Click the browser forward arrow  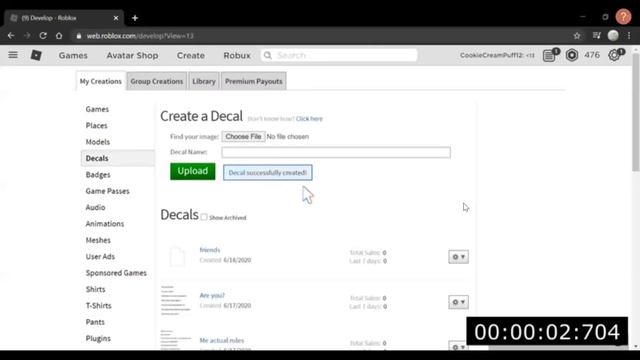(27, 36)
